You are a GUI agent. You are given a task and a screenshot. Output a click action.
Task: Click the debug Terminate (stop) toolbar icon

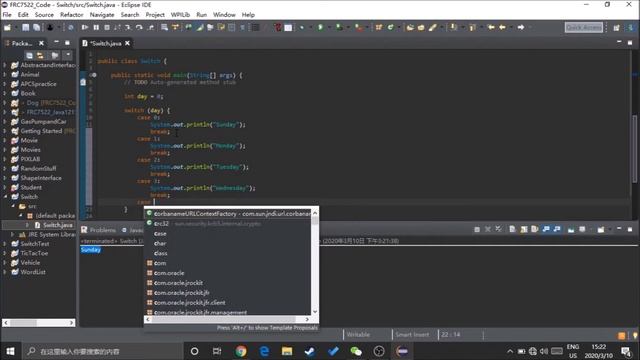[107, 27]
